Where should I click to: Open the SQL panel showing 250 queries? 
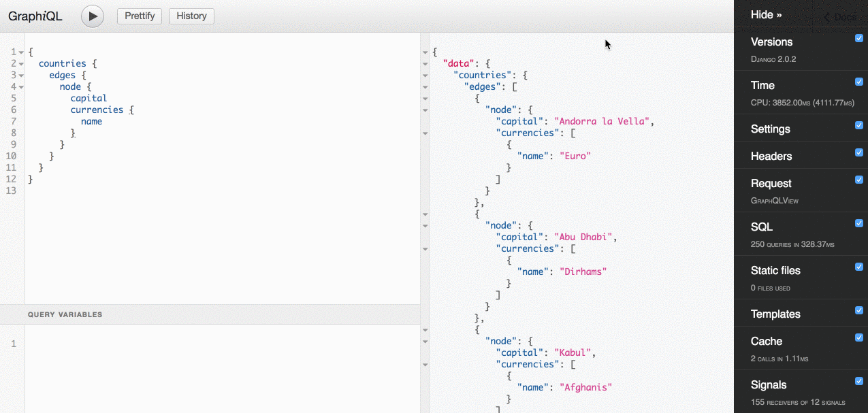pyautogui.click(x=761, y=227)
